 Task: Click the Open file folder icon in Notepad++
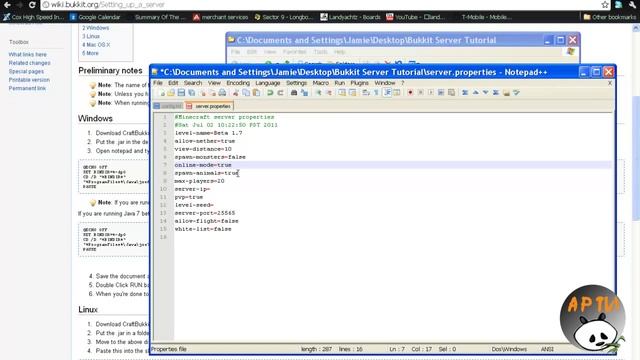click(x=171, y=93)
